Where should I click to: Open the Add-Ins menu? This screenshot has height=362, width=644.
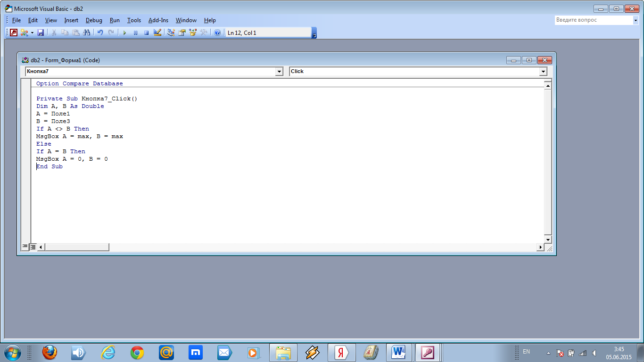[x=158, y=20]
